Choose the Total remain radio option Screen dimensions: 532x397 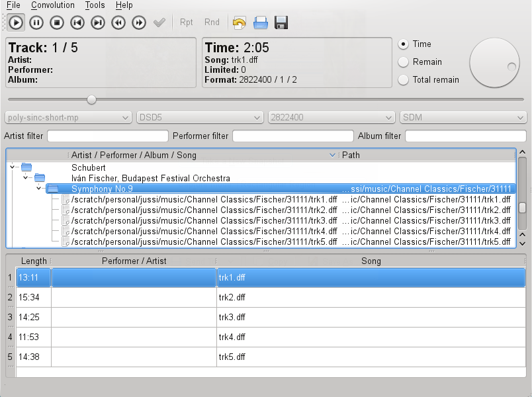click(x=403, y=80)
